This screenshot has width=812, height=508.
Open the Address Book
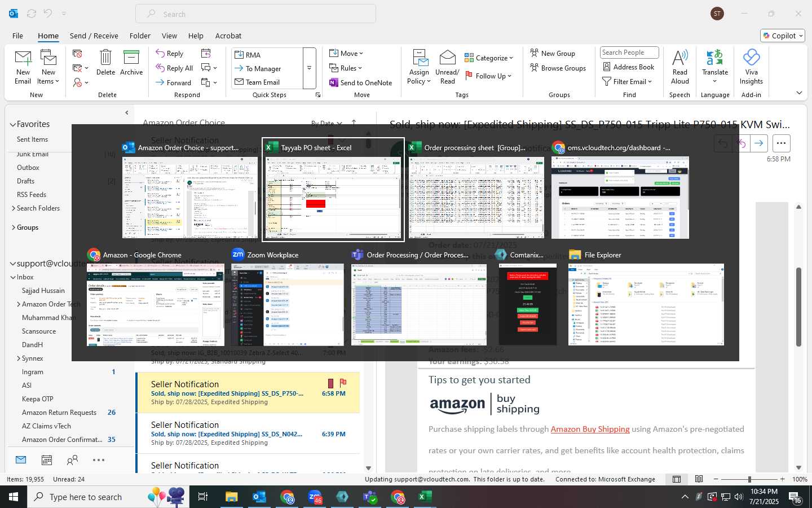628,67
